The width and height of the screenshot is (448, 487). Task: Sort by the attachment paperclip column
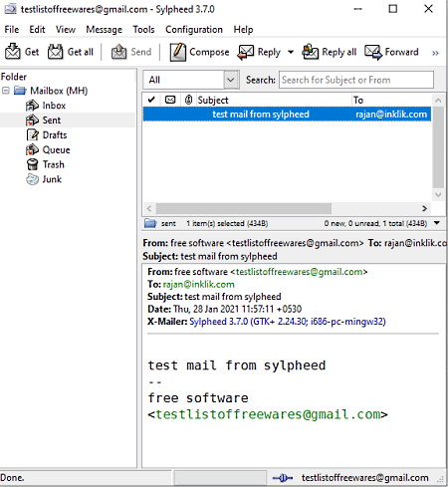pos(188,100)
